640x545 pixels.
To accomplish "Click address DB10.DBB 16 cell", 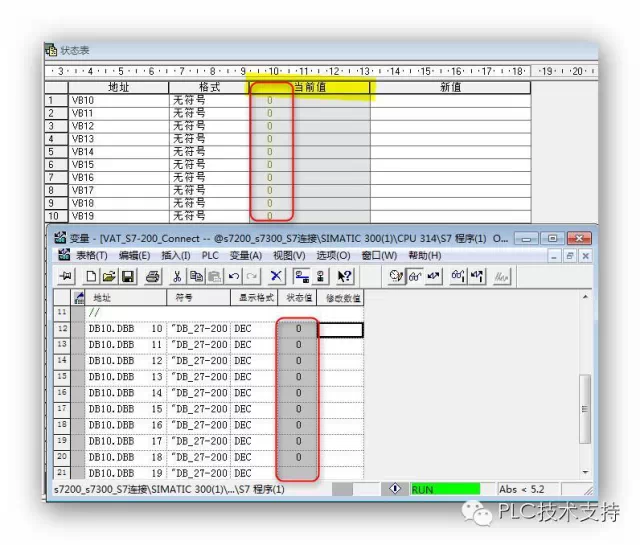I will (125, 425).
